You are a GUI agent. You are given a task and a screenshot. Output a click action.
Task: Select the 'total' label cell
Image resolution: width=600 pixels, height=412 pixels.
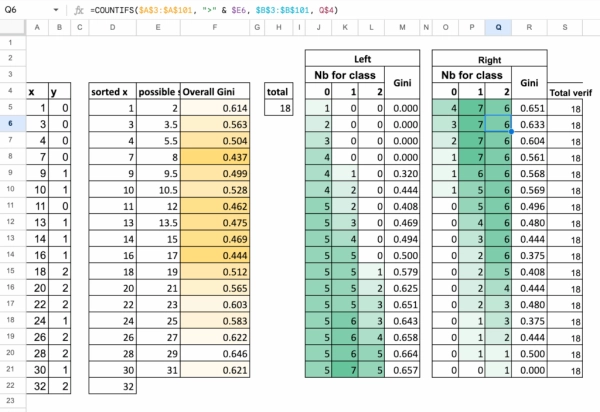(277, 91)
